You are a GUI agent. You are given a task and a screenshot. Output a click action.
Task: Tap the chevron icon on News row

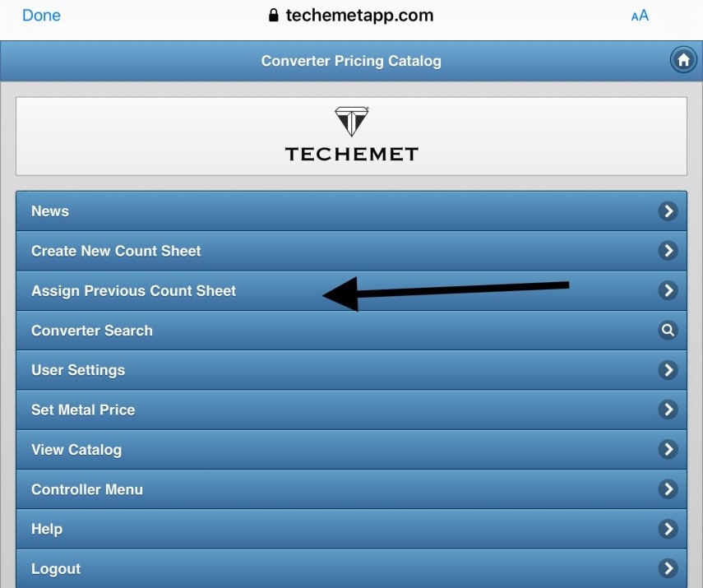(x=668, y=211)
